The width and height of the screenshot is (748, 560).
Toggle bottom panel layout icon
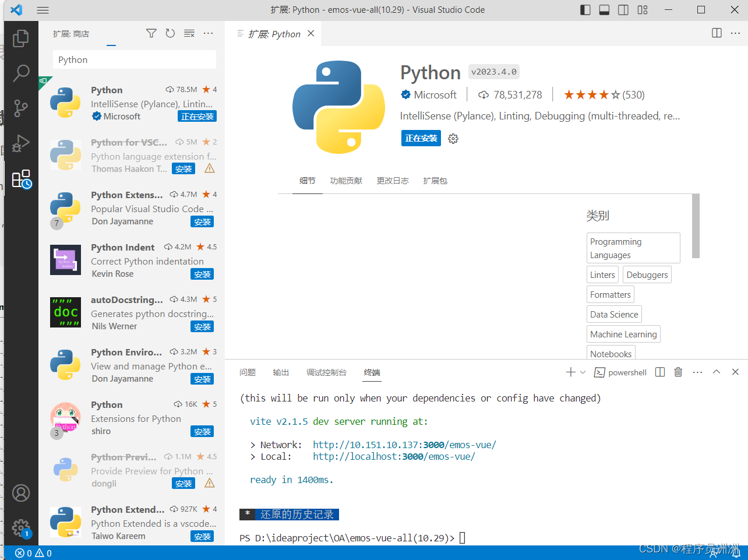[604, 10]
